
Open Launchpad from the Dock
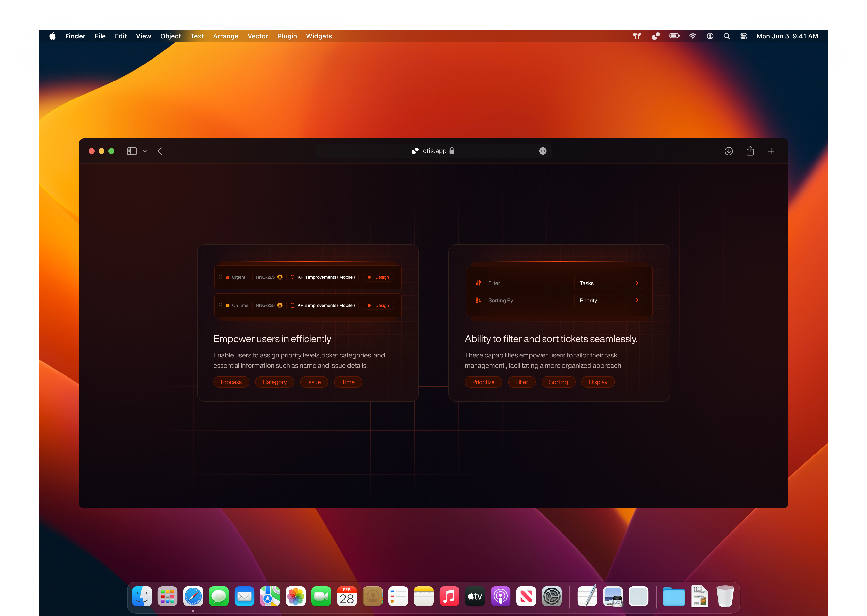coord(167,597)
